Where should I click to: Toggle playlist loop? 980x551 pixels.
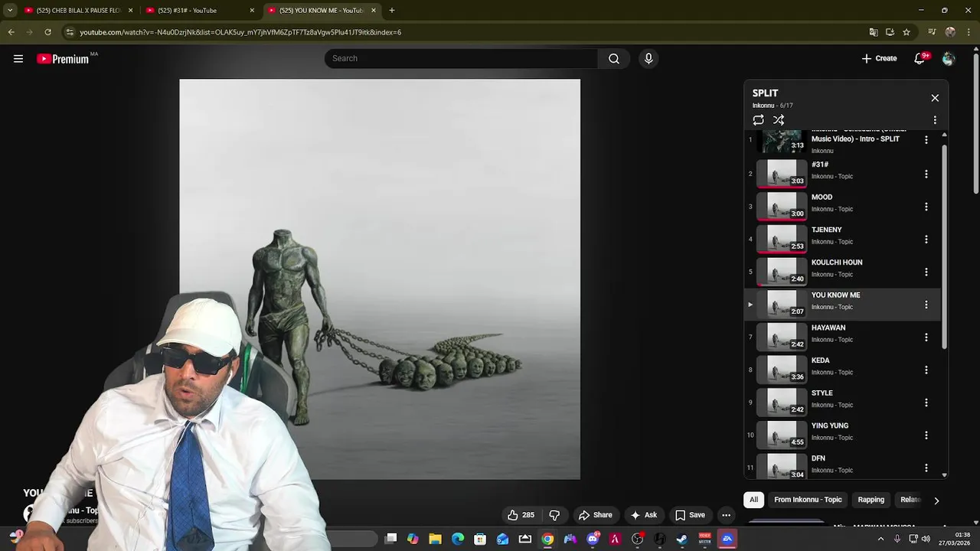tap(758, 120)
